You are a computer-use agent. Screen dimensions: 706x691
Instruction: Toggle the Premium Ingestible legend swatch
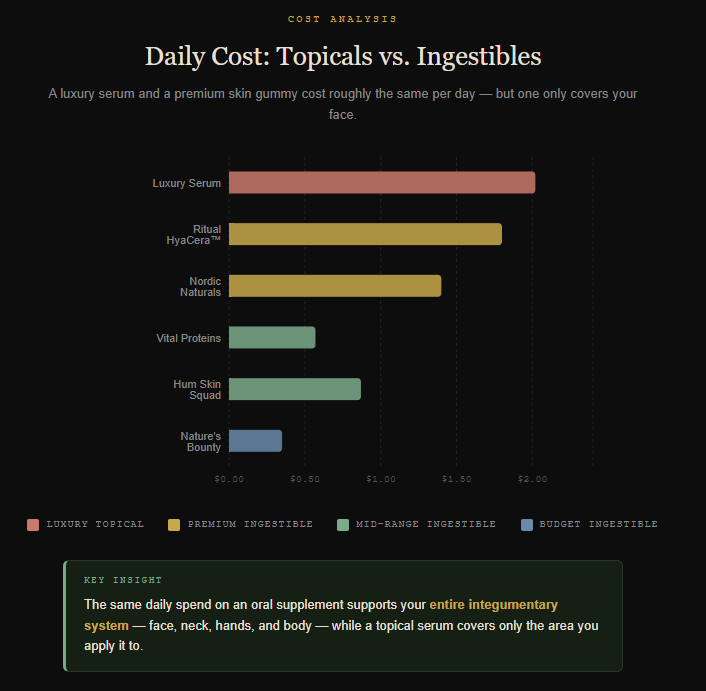[x=174, y=525]
